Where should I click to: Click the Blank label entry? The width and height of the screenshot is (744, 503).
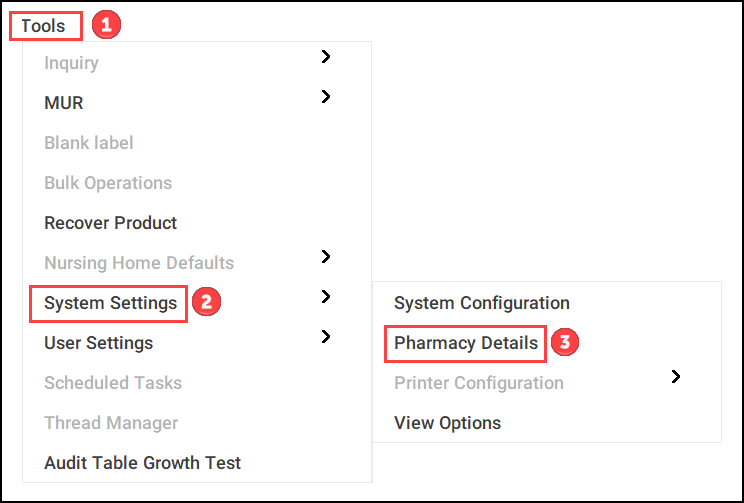click(88, 143)
